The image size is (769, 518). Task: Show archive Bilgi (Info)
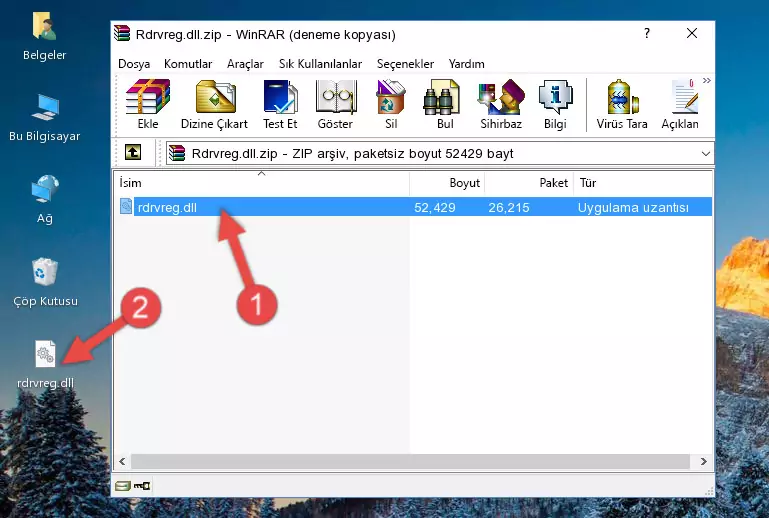coord(555,104)
